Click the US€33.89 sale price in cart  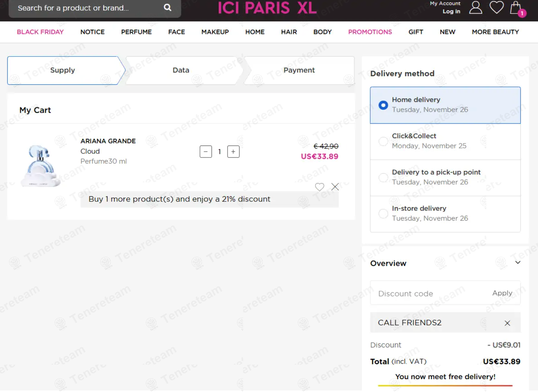tap(319, 156)
